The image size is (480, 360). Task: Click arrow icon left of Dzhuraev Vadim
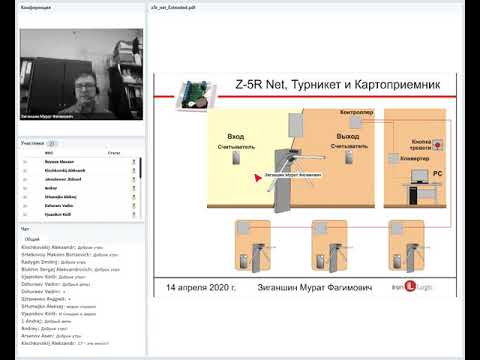25,206
